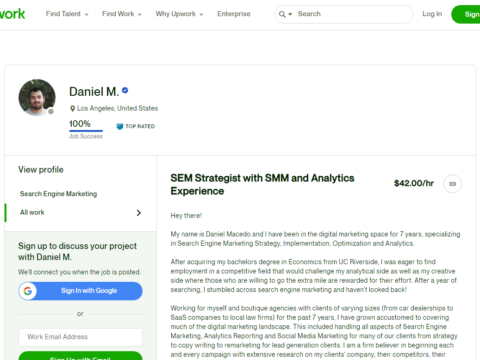Screen dimensions: 480x360
Task: Click the location pin icon
Action: (x=72, y=109)
